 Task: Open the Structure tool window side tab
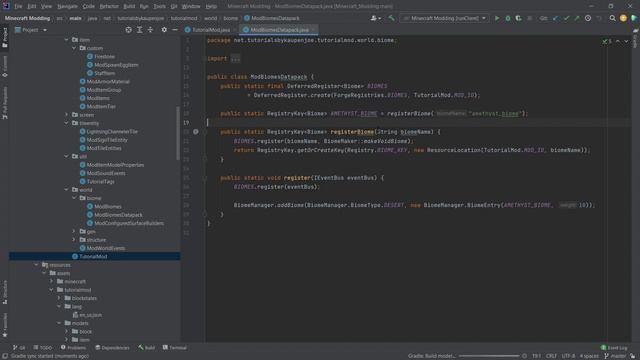click(4, 292)
